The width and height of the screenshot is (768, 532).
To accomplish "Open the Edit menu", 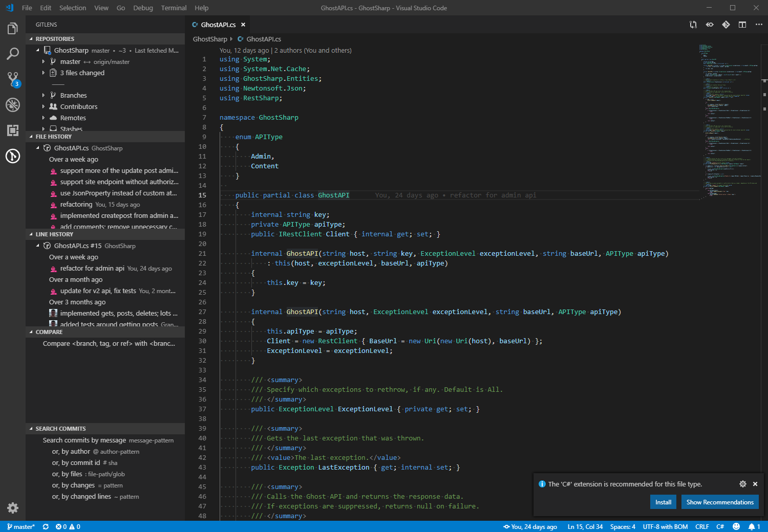I will (x=46, y=8).
